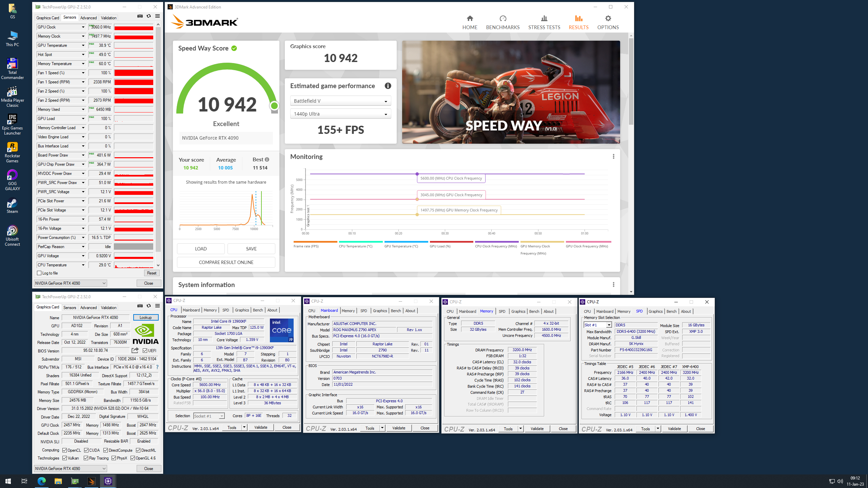Image resolution: width=868 pixels, height=488 pixels.
Task: Open the hamburger menu in GPU-Z Graphics Card window
Action: 157,306
